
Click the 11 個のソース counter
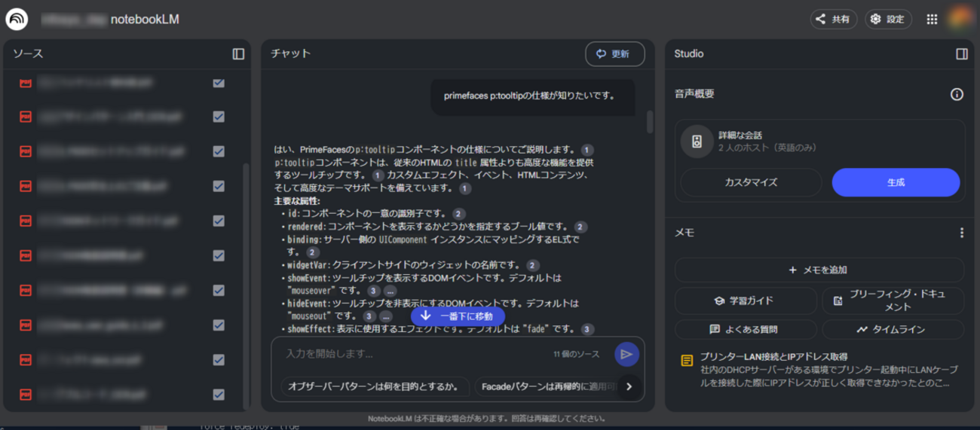[x=577, y=354]
